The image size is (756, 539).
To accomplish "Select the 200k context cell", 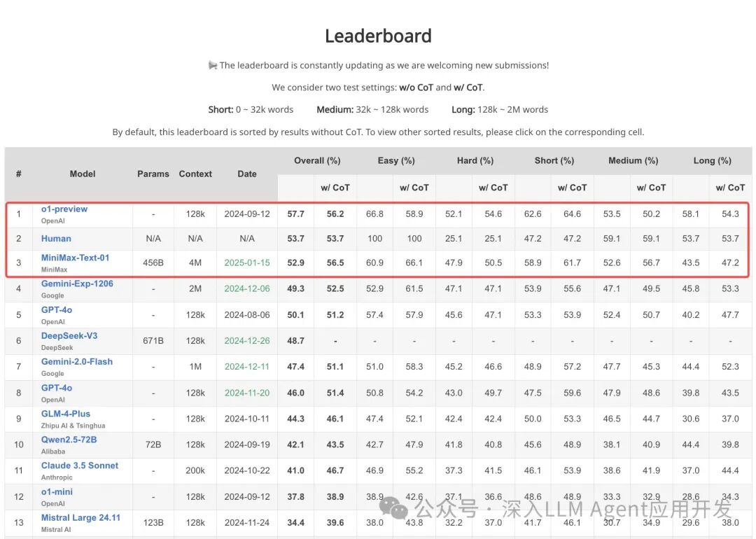I will [195, 470].
